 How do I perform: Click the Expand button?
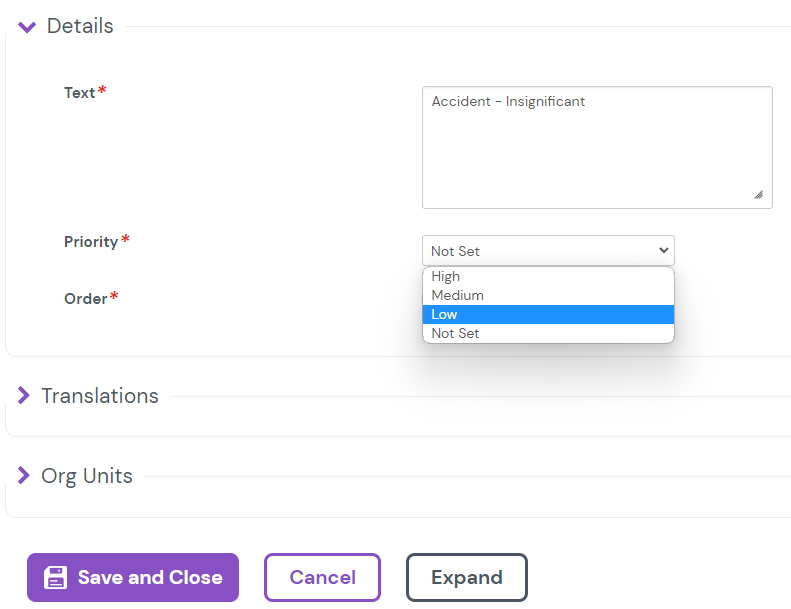pos(466,578)
